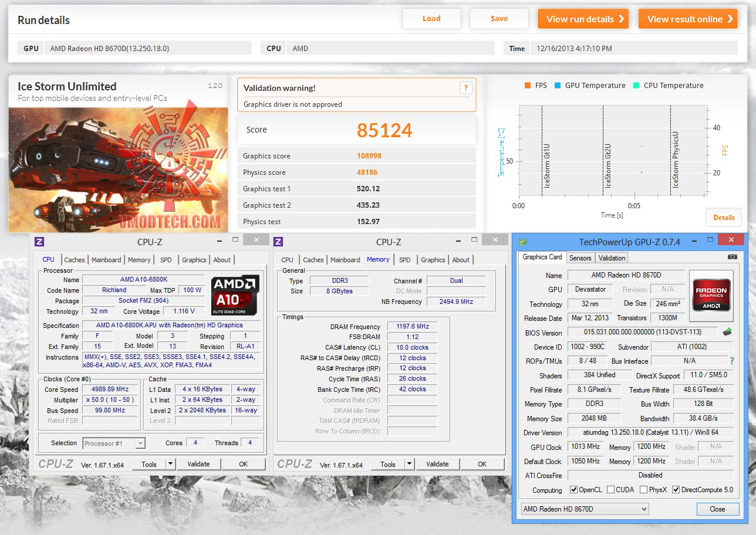
Task: Click the Tools button in CPU-Z Memory window
Action: pyautogui.click(x=388, y=464)
